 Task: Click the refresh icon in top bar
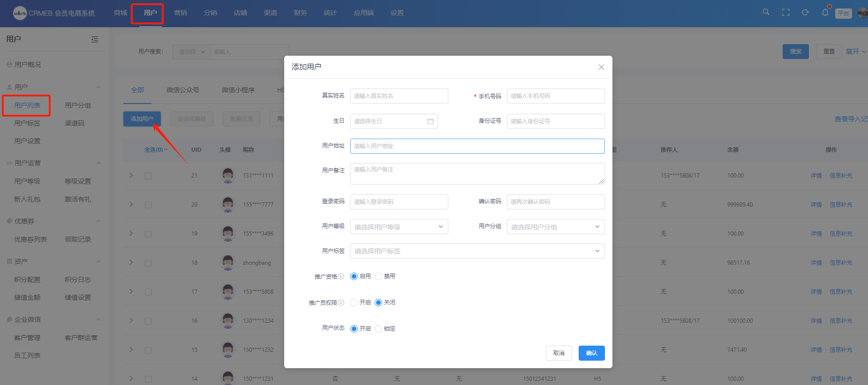pos(805,13)
